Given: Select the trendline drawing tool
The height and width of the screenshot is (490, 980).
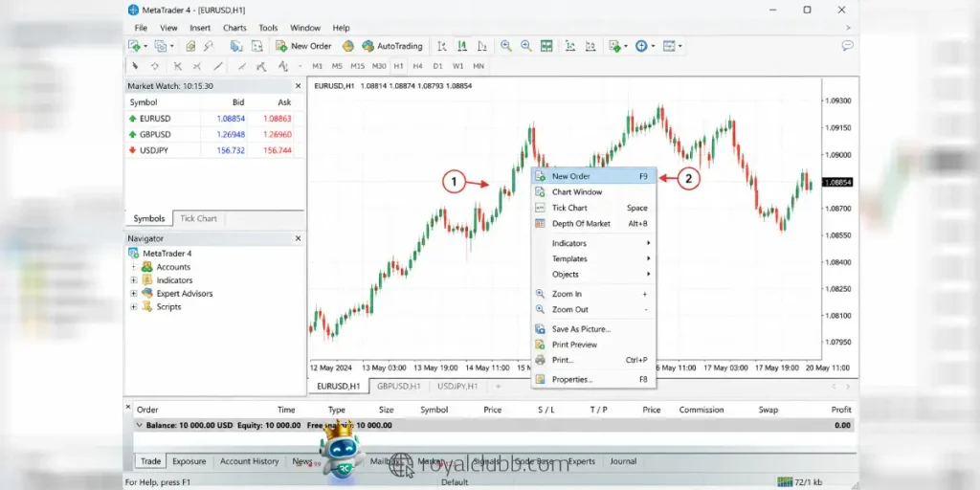Looking at the screenshot, I should coord(217,66).
